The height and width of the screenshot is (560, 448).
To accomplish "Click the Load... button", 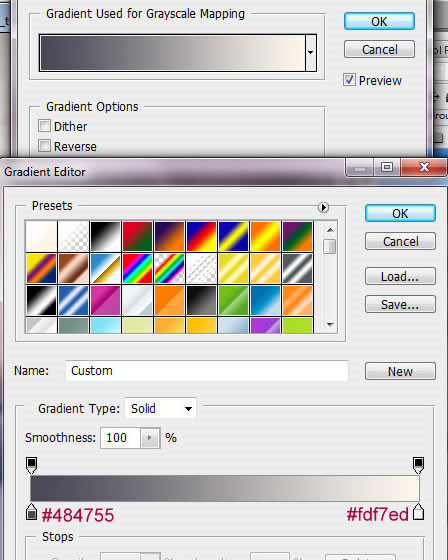I will pyautogui.click(x=400, y=276).
